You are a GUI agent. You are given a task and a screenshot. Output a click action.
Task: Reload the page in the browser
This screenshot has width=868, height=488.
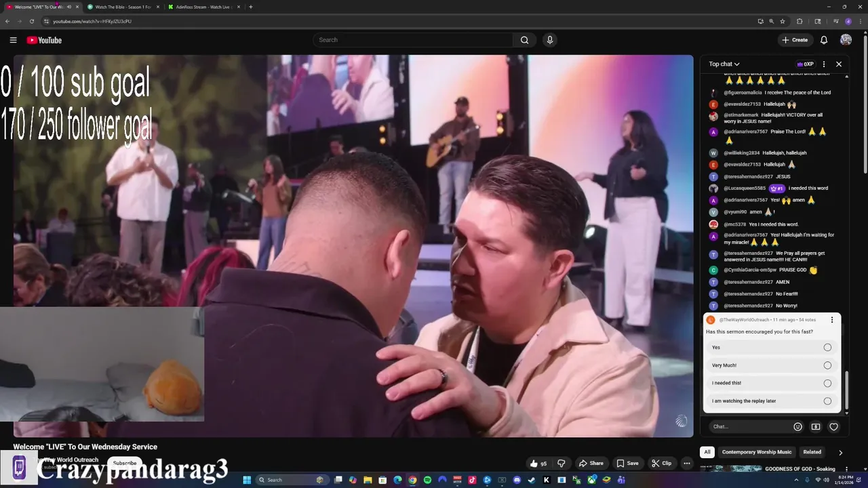[x=31, y=21]
